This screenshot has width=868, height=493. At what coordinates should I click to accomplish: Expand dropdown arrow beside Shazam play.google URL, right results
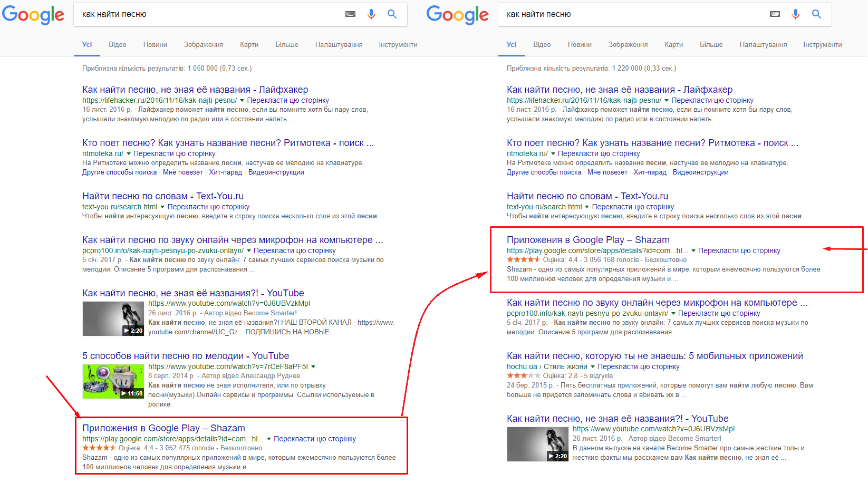coord(693,250)
